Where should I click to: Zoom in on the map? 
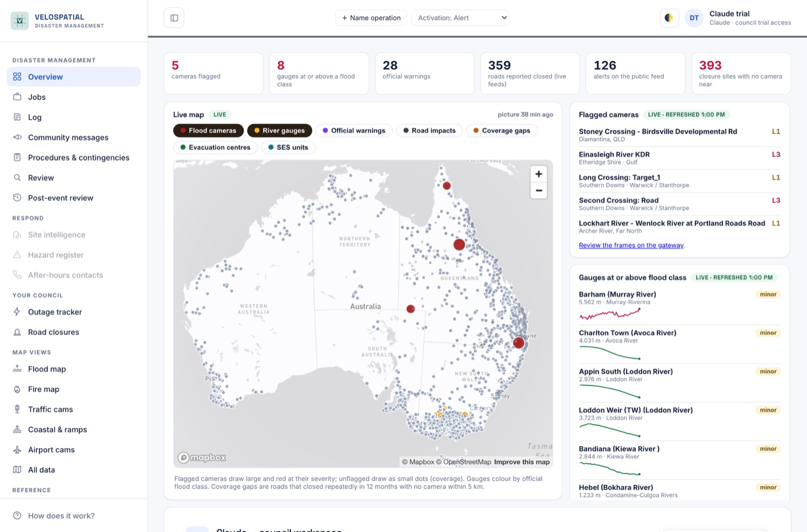[x=539, y=174]
